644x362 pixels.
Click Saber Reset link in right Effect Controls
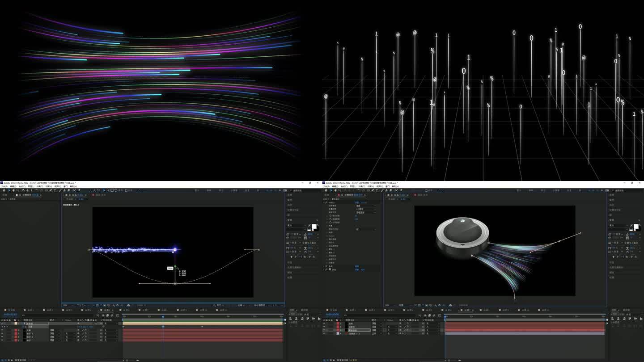pos(356,202)
